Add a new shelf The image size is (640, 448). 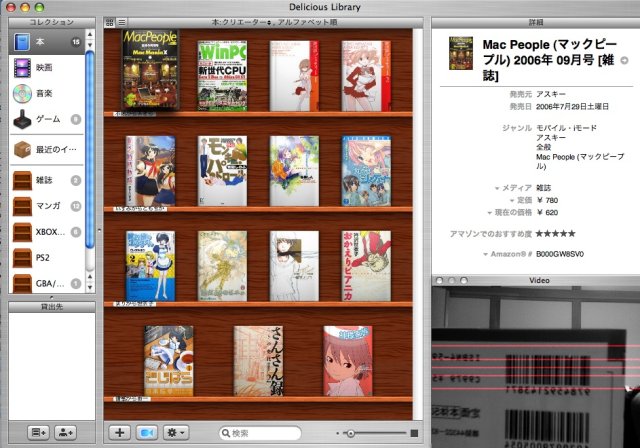tap(38, 432)
